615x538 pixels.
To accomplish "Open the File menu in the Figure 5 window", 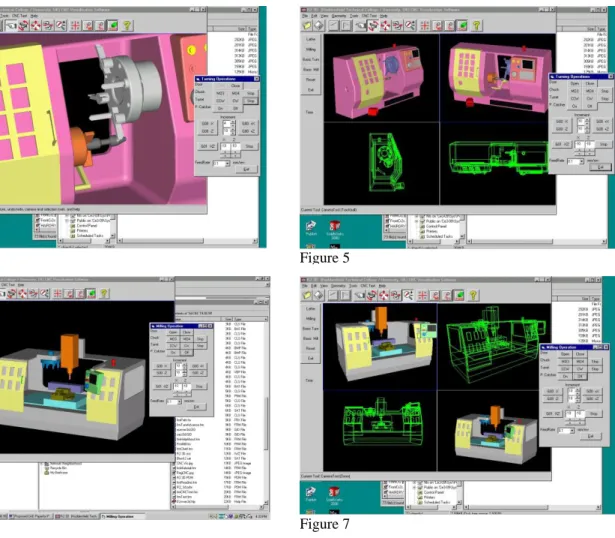I will pyautogui.click(x=305, y=16).
